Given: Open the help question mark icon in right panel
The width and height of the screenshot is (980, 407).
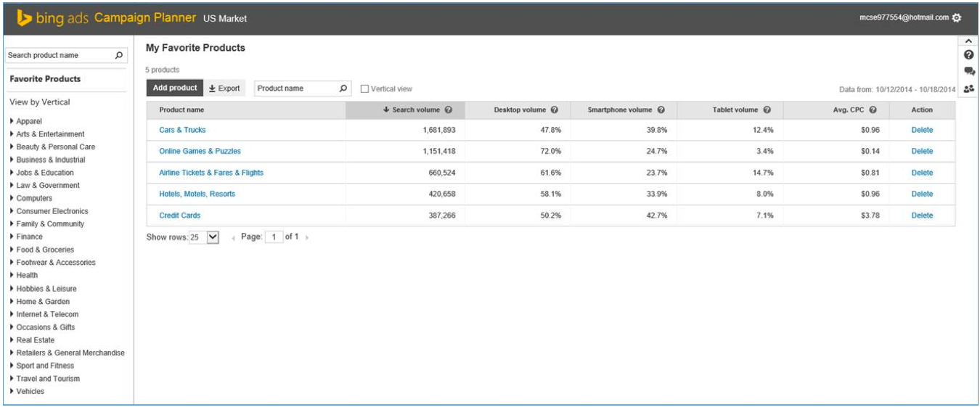Looking at the screenshot, I should (968, 55).
